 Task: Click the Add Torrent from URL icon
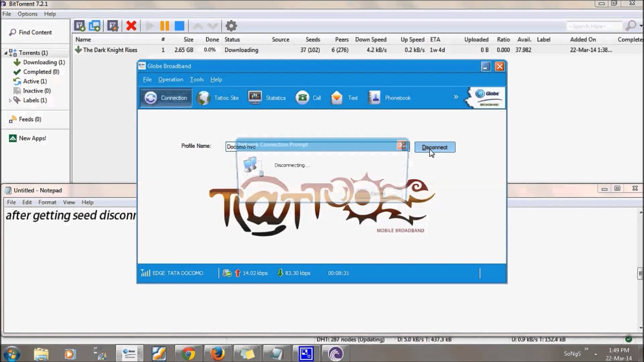click(x=95, y=26)
